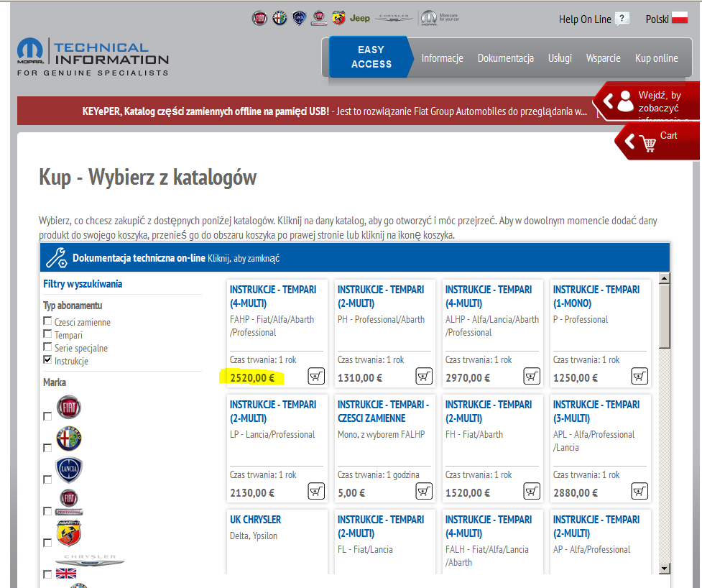Image resolution: width=702 pixels, height=588 pixels.
Task: Click the 'Filtry wyszukiwania' heading
Action: coord(83,284)
